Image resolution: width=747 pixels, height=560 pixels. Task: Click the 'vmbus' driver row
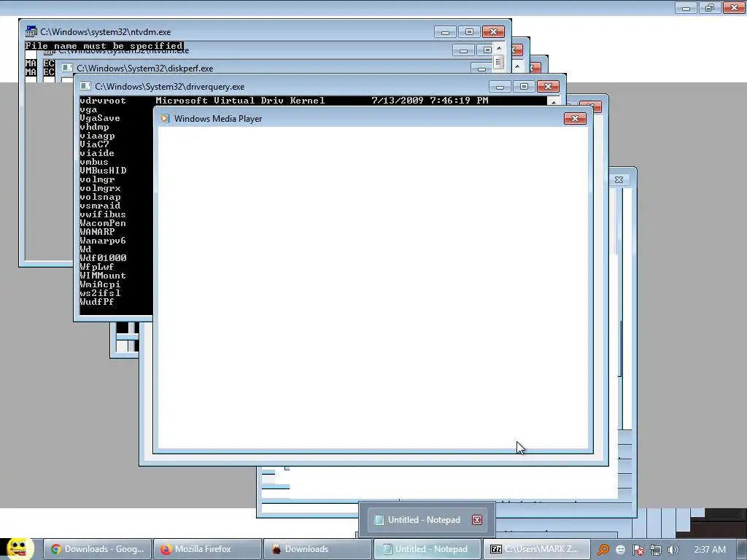click(94, 162)
